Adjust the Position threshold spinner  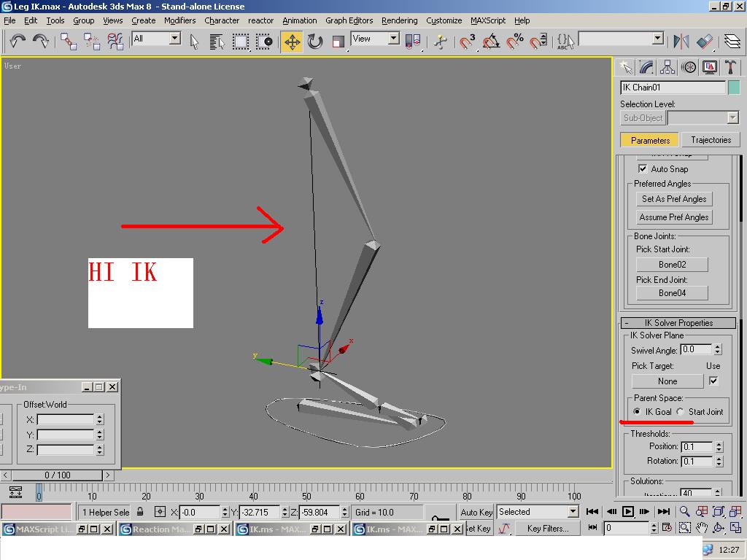coord(719,447)
